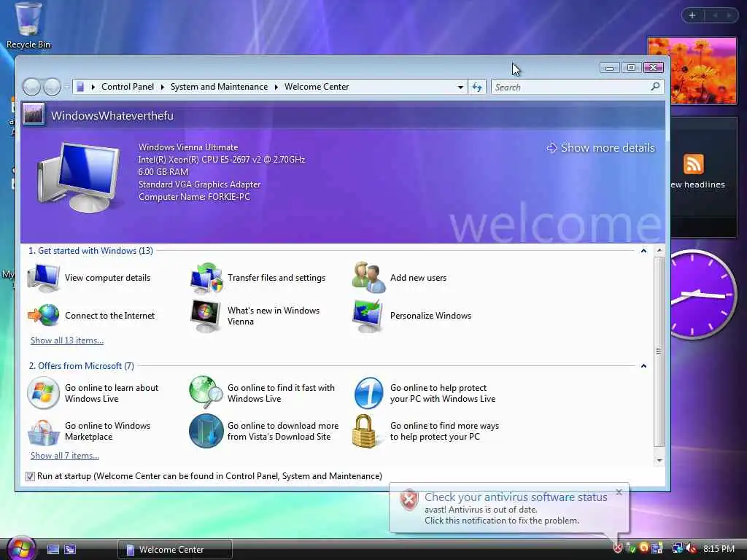This screenshot has width=747, height=560.
Task: Click the user account picture tile
Action: pyautogui.click(x=34, y=114)
